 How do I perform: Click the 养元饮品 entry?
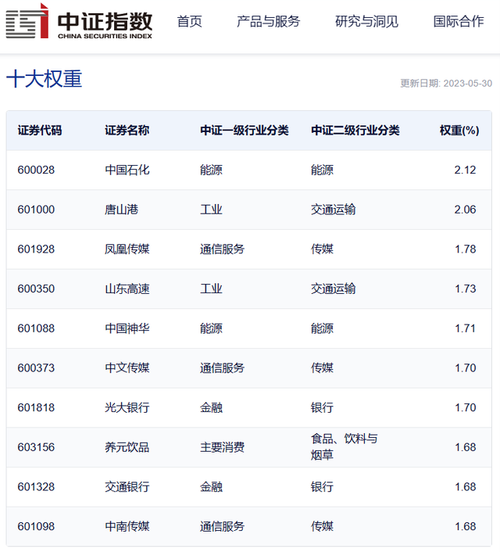127,447
